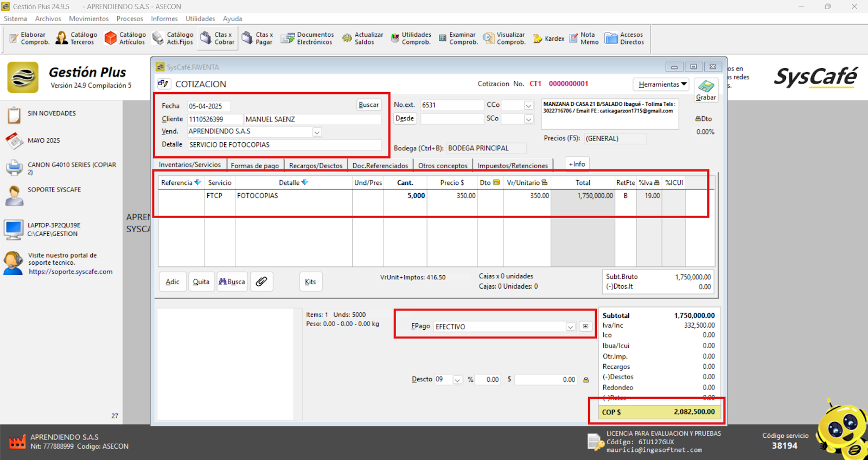Open the FPago payment method dropdown
Screen dimensions: 868x460
click(570, 327)
